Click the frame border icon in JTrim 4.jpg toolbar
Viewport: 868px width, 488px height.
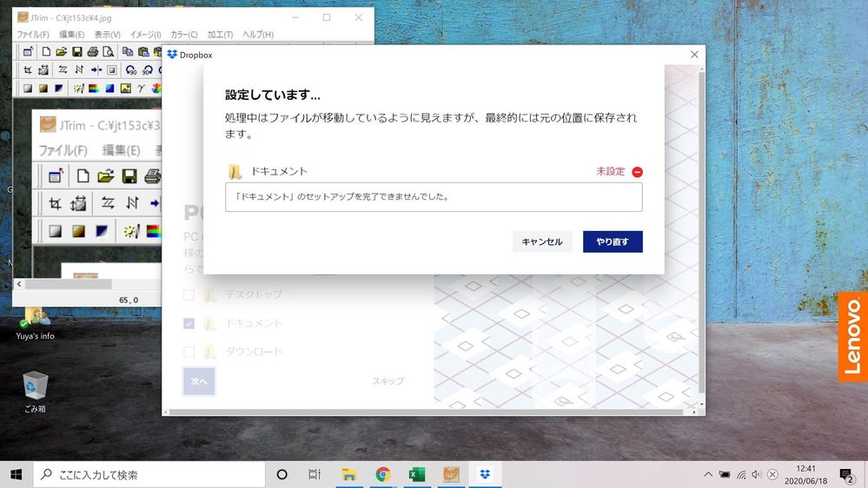112,69
